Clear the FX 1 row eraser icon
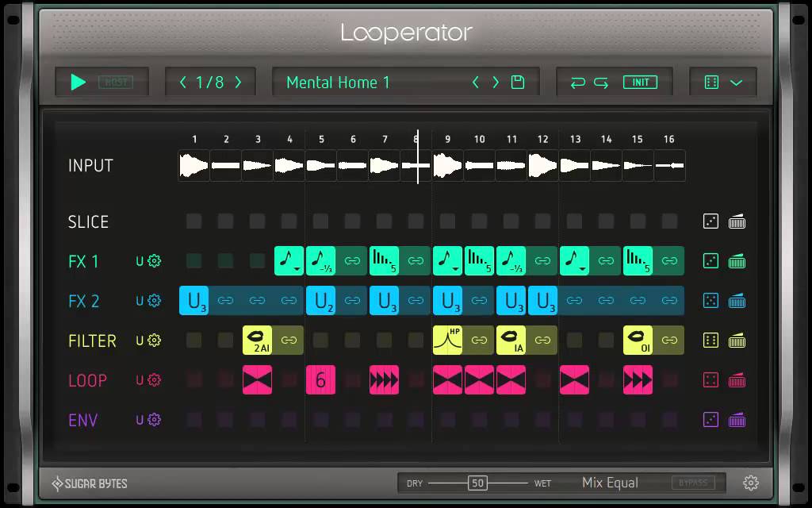This screenshot has width=812, height=508. click(x=737, y=260)
